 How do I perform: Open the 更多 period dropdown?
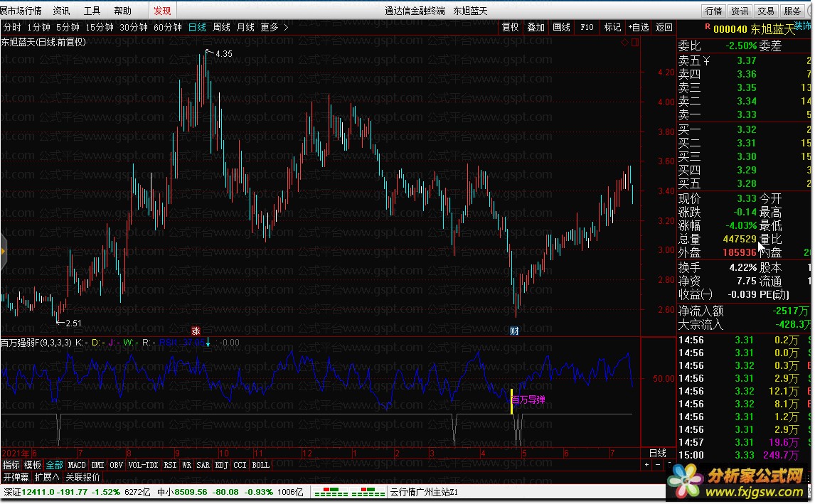tap(270, 27)
